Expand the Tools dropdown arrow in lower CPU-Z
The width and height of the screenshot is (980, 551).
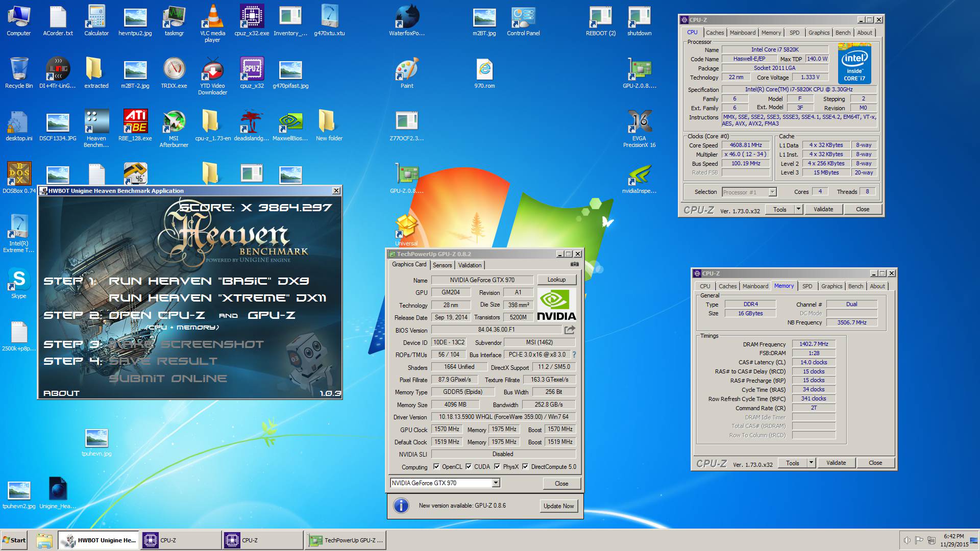[x=811, y=463]
